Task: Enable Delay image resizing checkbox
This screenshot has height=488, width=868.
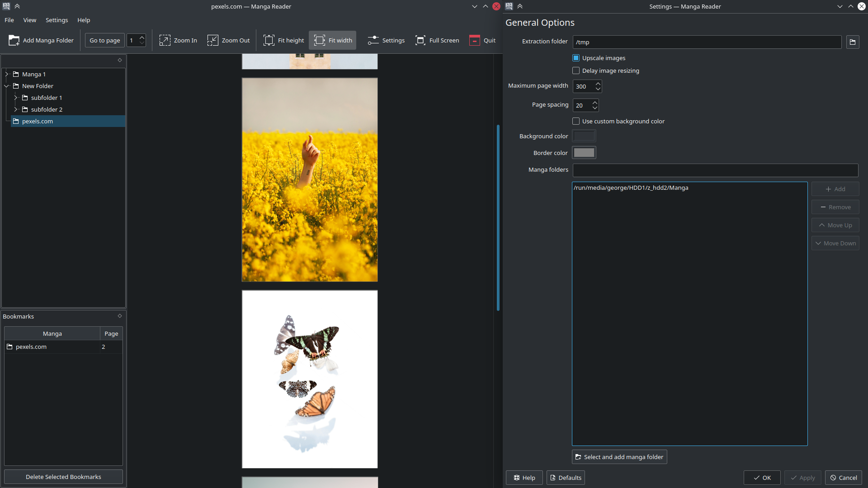Action: [x=576, y=70]
